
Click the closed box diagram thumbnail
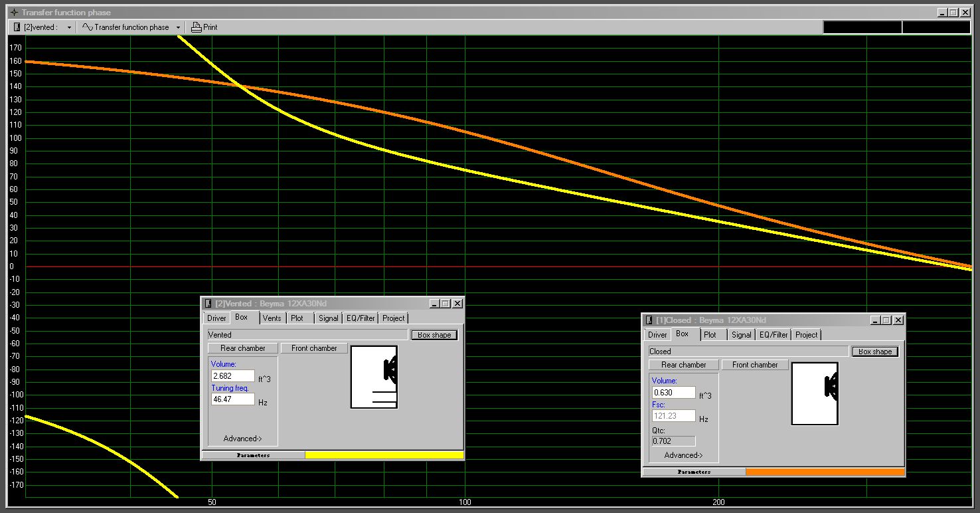[x=815, y=393]
